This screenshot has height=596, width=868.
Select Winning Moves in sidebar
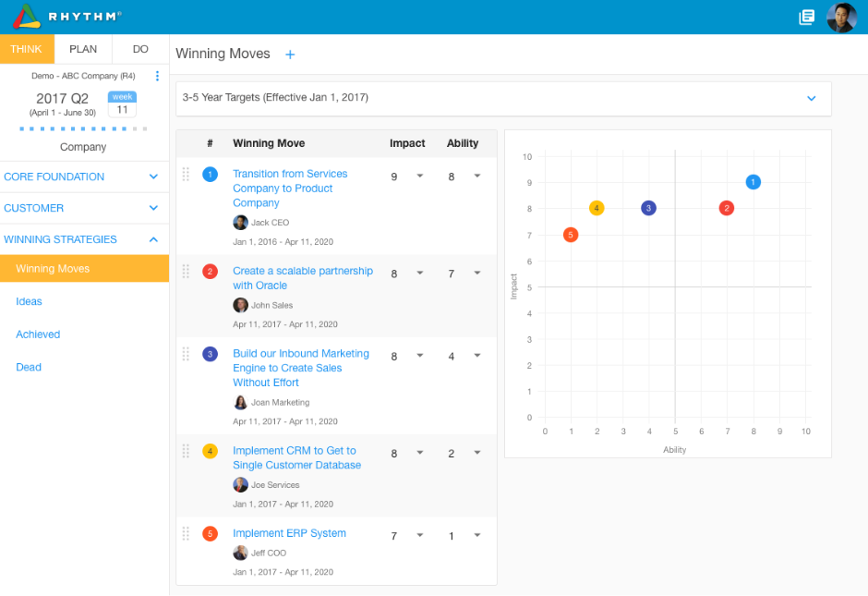point(84,269)
